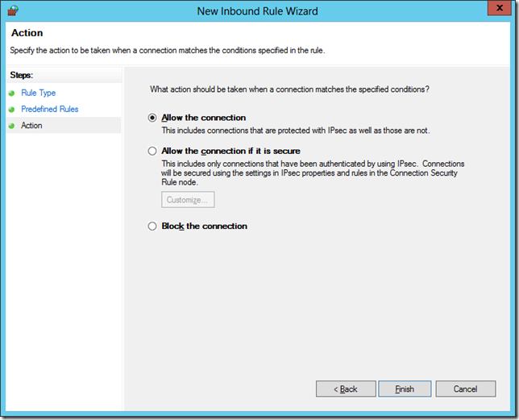Viewport: 519px width, 420px height.
Task: Open the Predefined Rules step
Action: (50, 110)
